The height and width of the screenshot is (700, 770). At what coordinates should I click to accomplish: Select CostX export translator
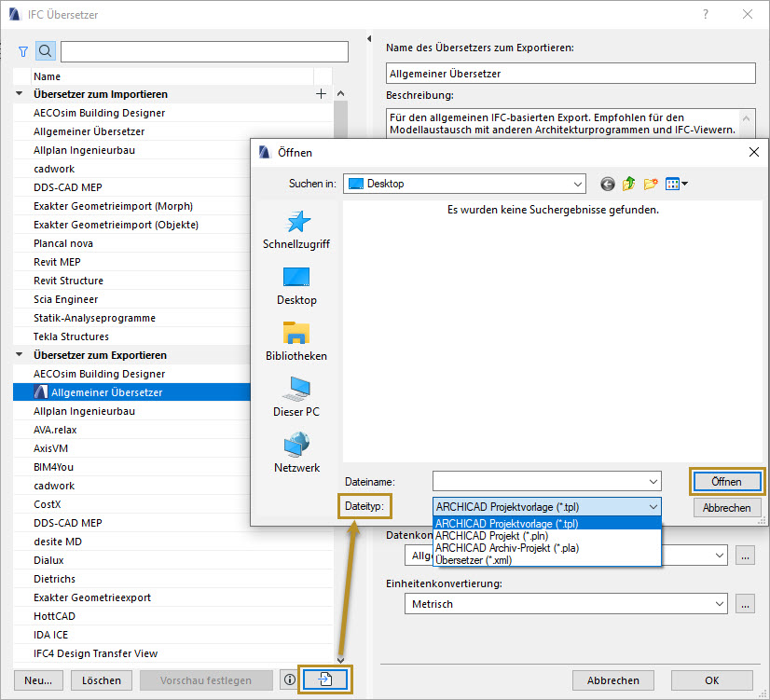point(131,504)
